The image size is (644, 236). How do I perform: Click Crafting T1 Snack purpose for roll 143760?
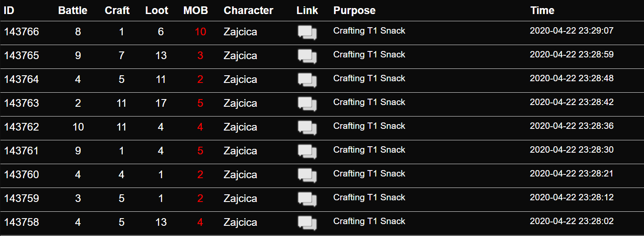pos(369,173)
